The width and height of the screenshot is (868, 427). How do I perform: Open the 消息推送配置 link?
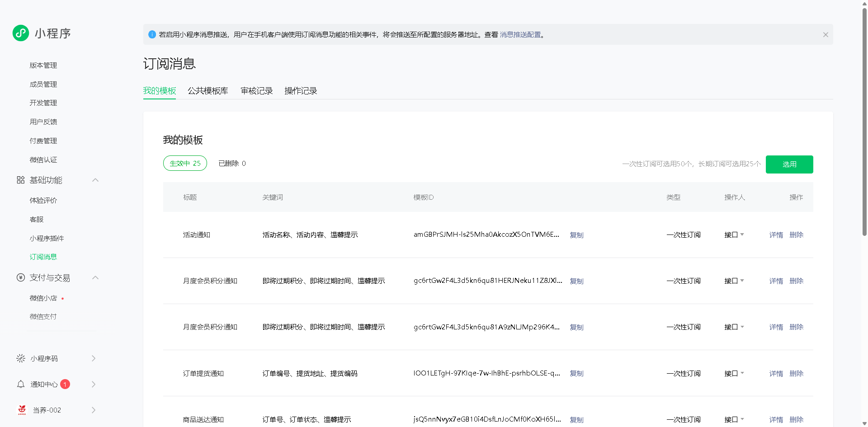[x=520, y=35]
